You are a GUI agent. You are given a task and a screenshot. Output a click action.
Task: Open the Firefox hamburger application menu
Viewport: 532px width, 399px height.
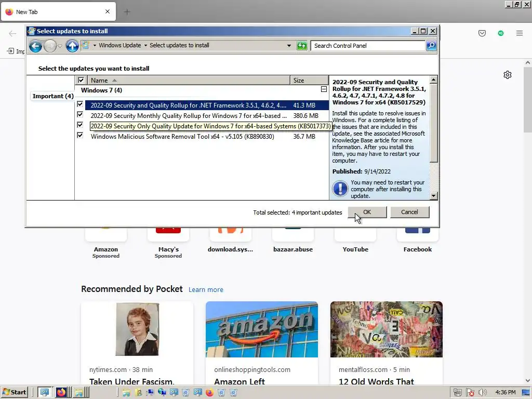click(x=519, y=33)
